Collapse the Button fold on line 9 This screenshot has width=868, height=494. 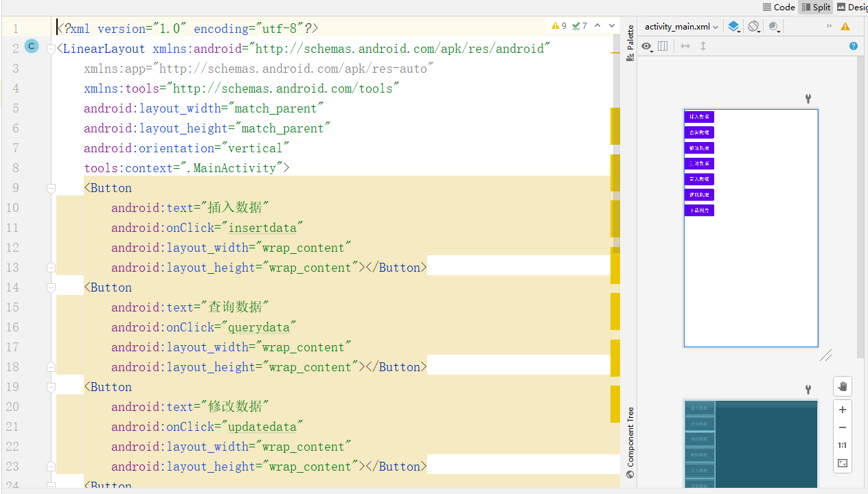[x=51, y=188]
